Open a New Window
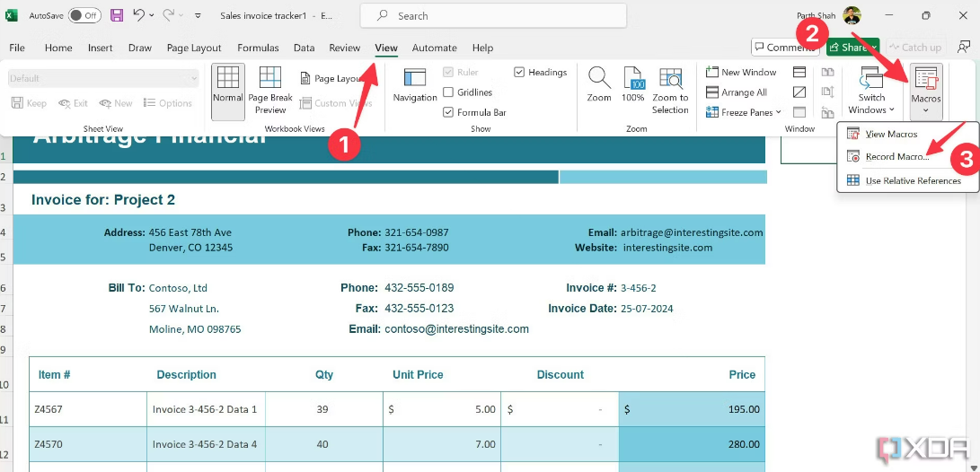The image size is (980, 472). point(741,73)
